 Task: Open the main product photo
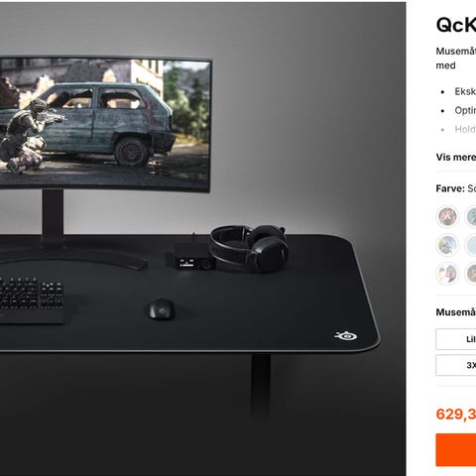pos(203,239)
